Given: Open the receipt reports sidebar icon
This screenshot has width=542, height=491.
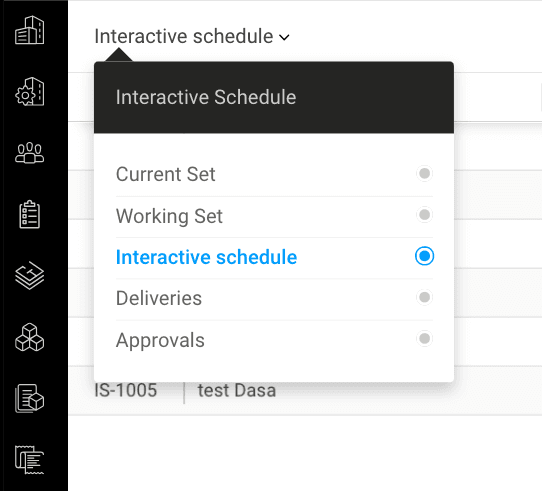Looking at the screenshot, I should 30,460.
